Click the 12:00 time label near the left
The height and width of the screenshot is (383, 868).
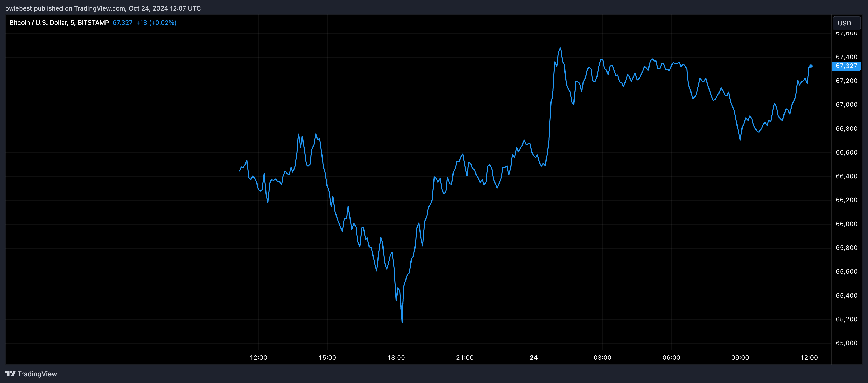click(x=258, y=357)
